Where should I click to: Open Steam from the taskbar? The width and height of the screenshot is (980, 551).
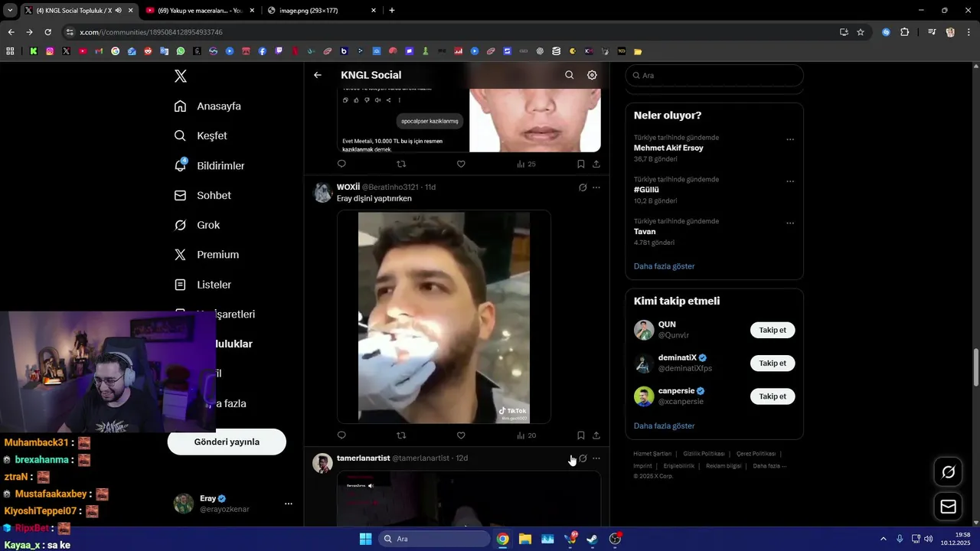click(592, 539)
